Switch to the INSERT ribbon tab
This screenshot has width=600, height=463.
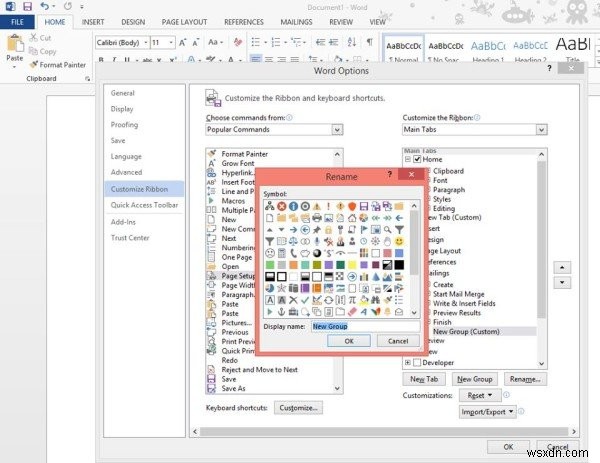pyautogui.click(x=93, y=22)
